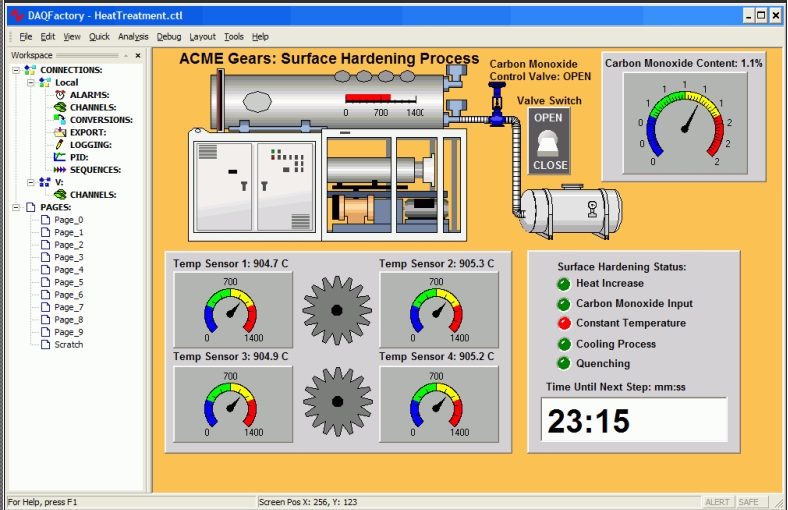Click the Heat Increase status LED
The image size is (788, 510).
564,284
